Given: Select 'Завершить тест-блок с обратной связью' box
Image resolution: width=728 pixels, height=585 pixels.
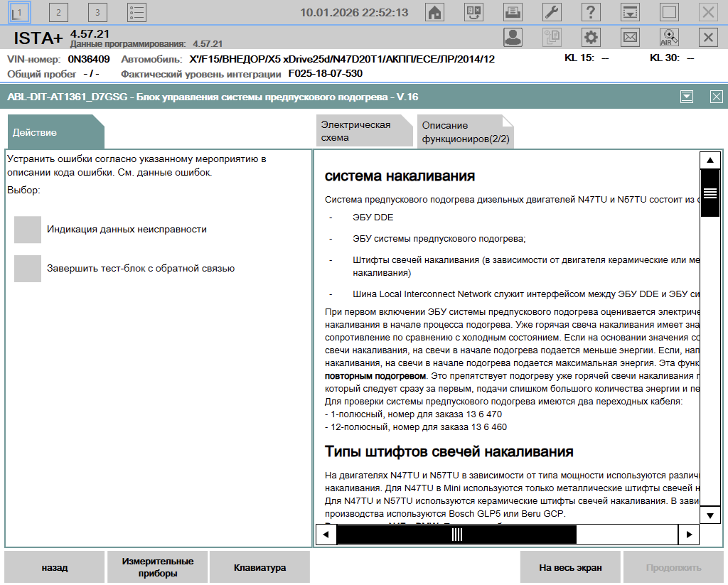Looking at the screenshot, I should (28, 269).
